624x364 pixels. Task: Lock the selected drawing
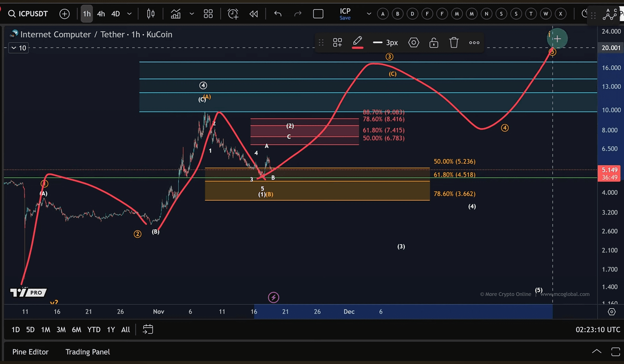coord(434,42)
